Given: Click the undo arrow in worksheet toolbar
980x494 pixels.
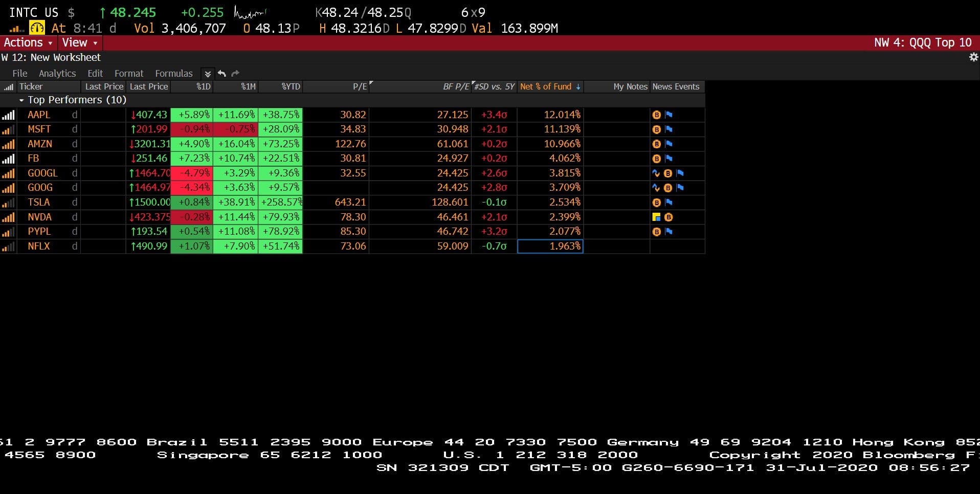Looking at the screenshot, I should pos(221,74).
